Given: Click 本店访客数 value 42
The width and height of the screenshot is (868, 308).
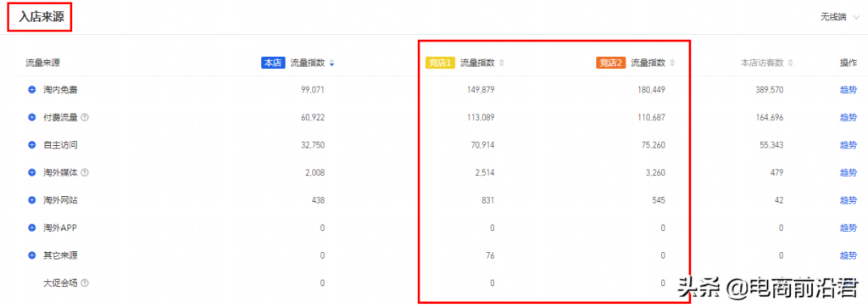Looking at the screenshot, I should point(779,200).
